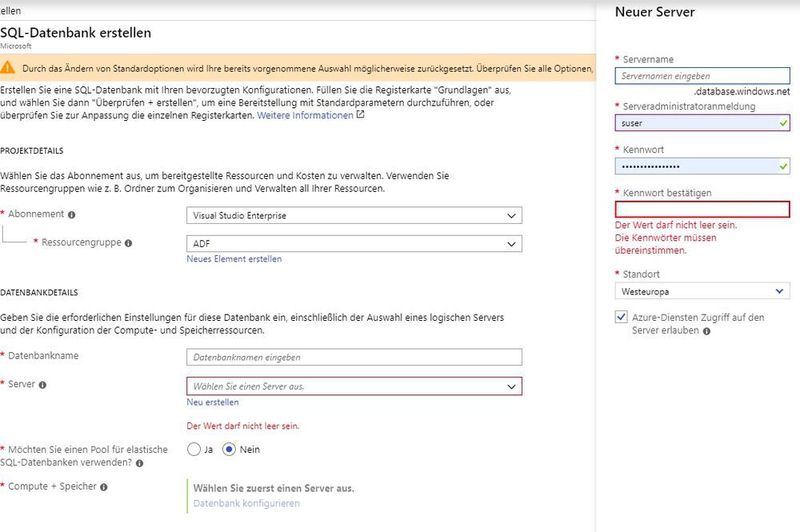Click the info icon next to Ressourcengruppe
Viewport: 800px width, 532px height.
point(129,243)
